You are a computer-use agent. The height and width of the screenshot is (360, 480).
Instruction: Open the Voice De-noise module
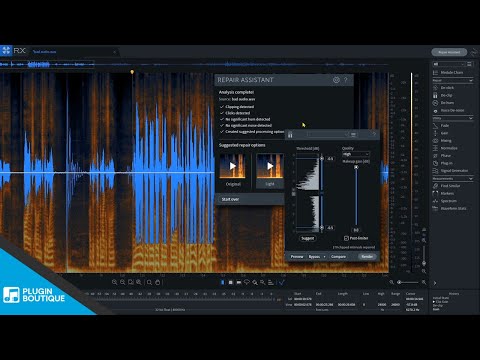[452, 110]
